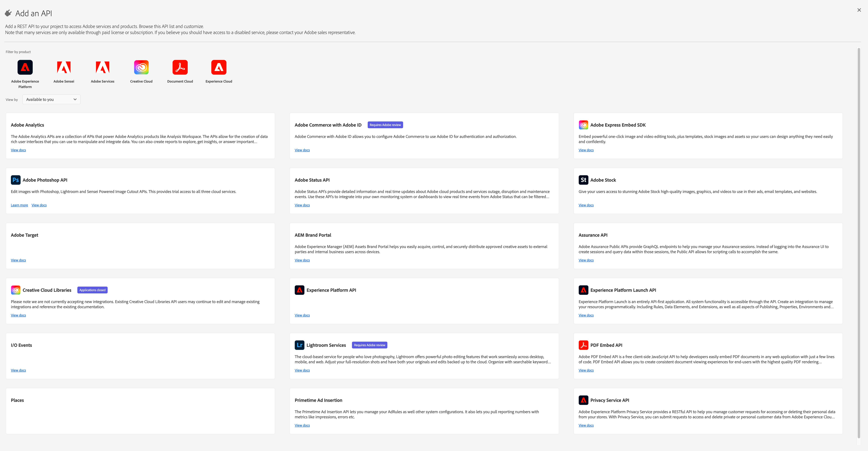Image resolution: width=868 pixels, height=451 pixels.
Task: Open View docs for PDF Embed API
Action: pos(586,370)
